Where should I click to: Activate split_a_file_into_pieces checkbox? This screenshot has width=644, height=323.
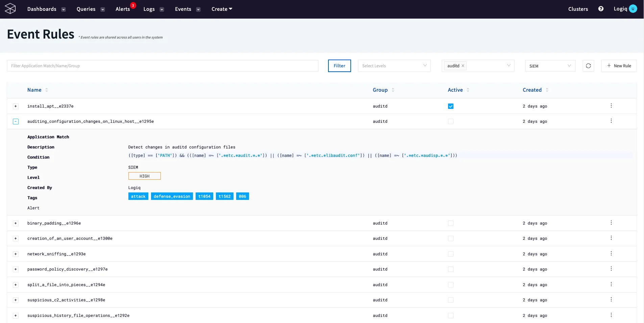(451, 285)
